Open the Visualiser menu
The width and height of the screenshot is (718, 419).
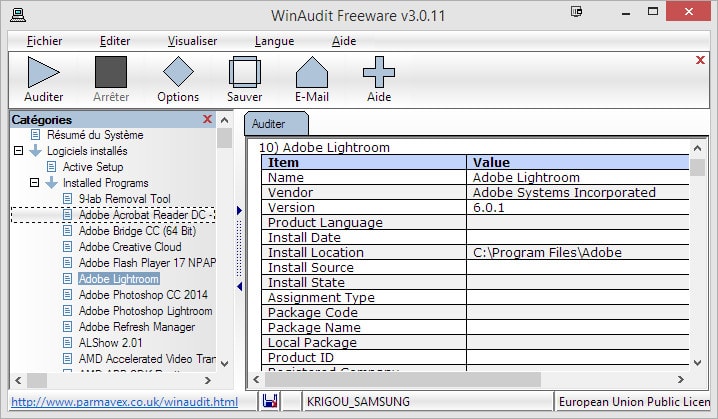192,41
